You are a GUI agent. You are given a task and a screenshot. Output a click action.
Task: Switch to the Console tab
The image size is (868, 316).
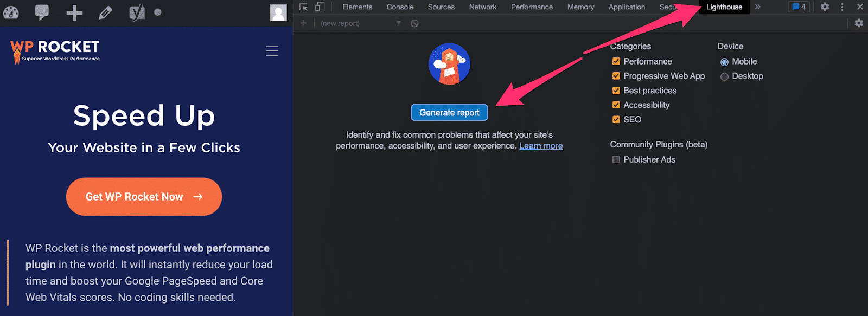(x=400, y=7)
